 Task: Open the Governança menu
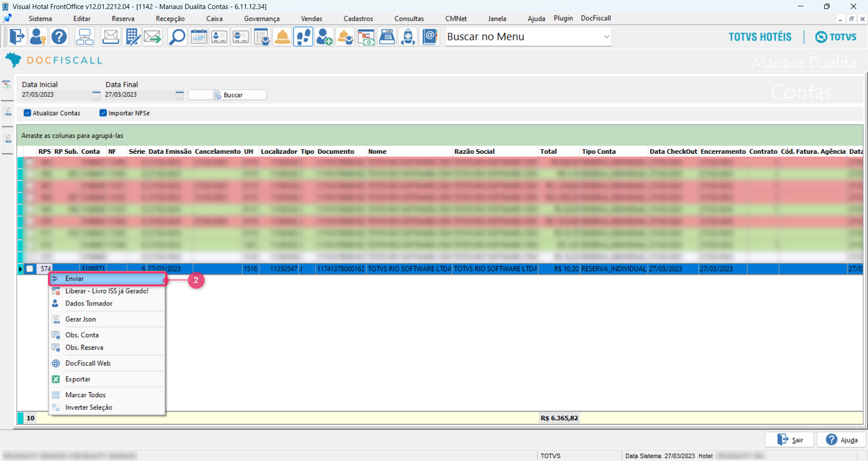(x=262, y=19)
